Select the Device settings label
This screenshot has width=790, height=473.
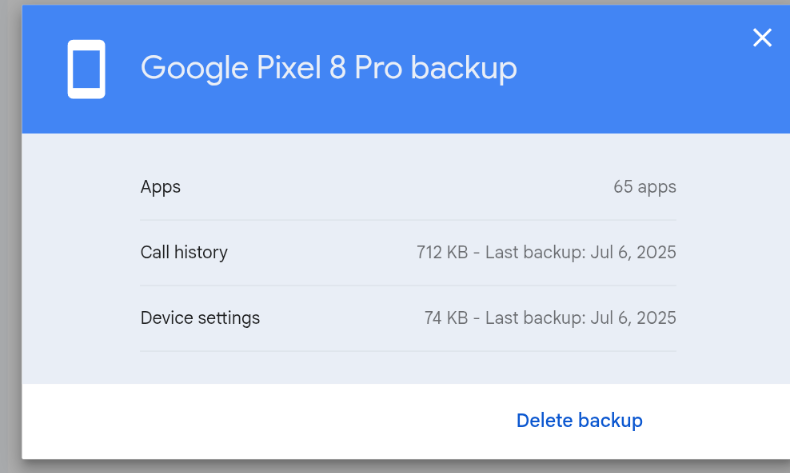click(x=200, y=318)
